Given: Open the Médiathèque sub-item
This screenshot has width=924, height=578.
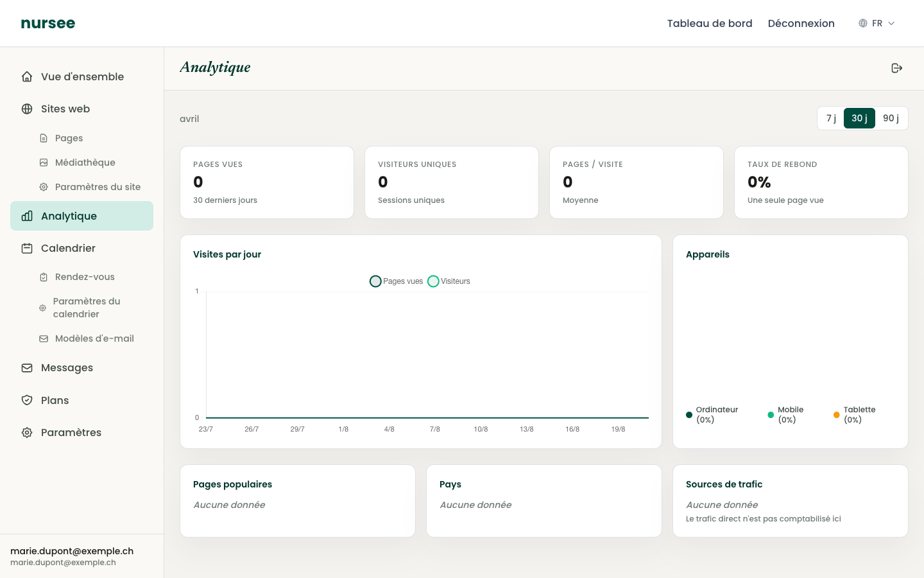Looking at the screenshot, I should point(93,162).
